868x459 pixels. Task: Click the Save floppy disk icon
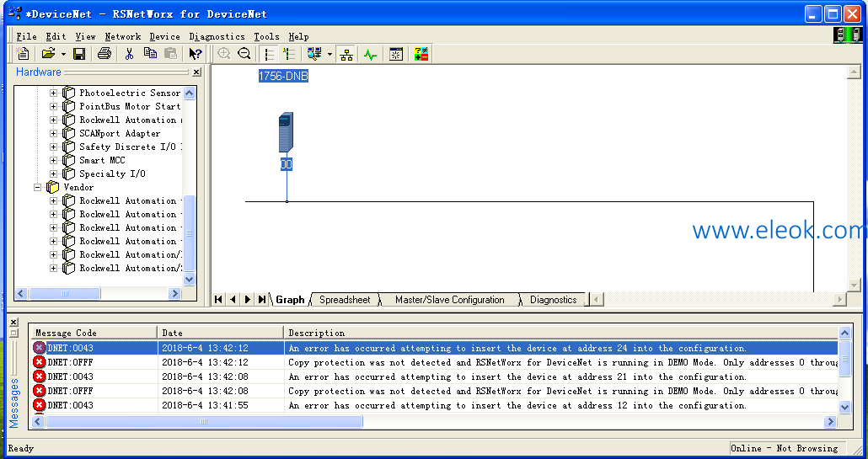tap(79, 54)
